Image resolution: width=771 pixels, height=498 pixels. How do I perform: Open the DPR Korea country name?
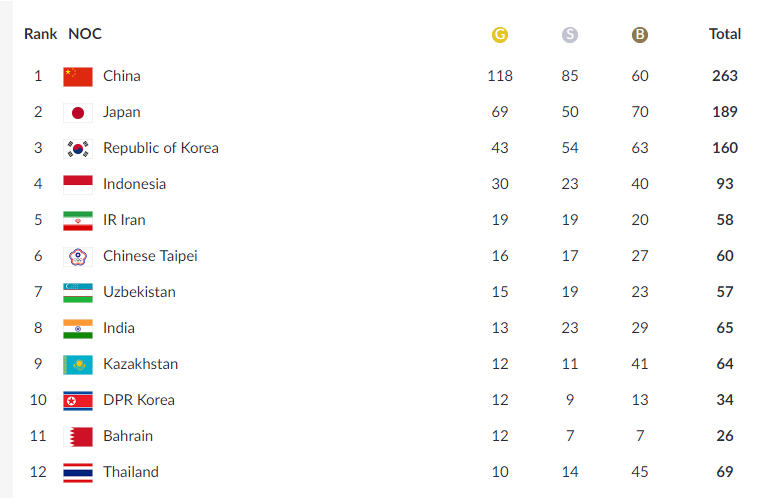pos(139,400)
